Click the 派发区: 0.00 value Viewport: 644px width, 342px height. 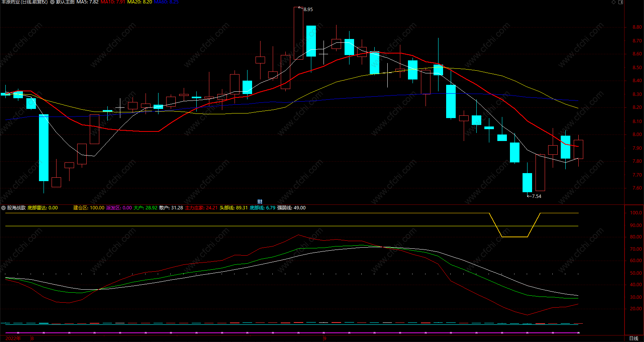point(119,208)
